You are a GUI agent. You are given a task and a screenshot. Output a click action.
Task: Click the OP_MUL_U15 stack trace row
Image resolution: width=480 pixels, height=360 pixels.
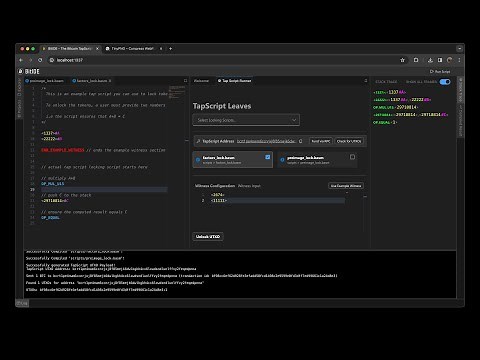pos(395,107)
